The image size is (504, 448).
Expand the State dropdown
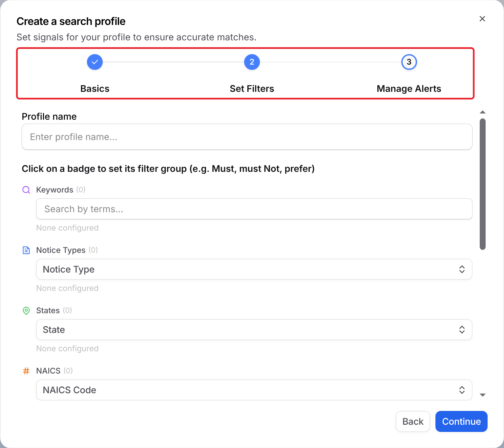pos(254,330)
